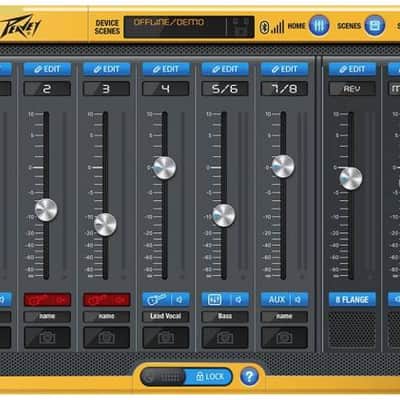The image size is (400, 400).
Task: Click the channel 2 name field
Action: (47, 316)
